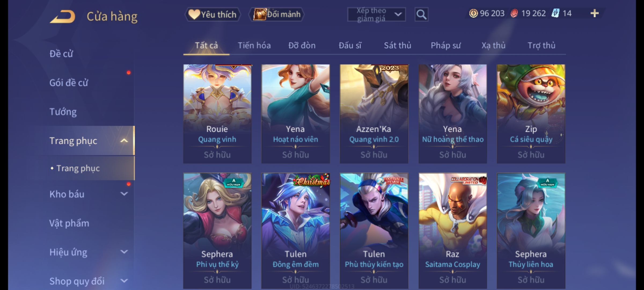Select the Tiến hóa tab
The image size is (644, 290).
[254, 45]
